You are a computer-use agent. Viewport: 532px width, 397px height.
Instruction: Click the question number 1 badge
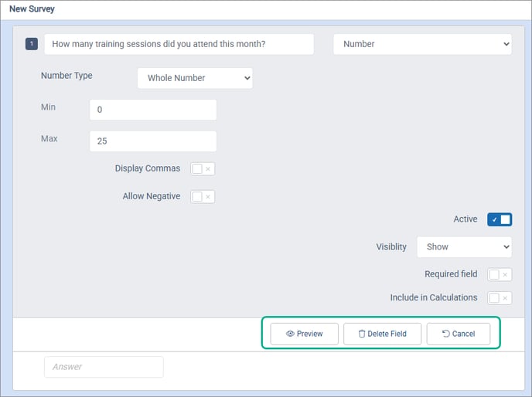[x=32, y=44]
